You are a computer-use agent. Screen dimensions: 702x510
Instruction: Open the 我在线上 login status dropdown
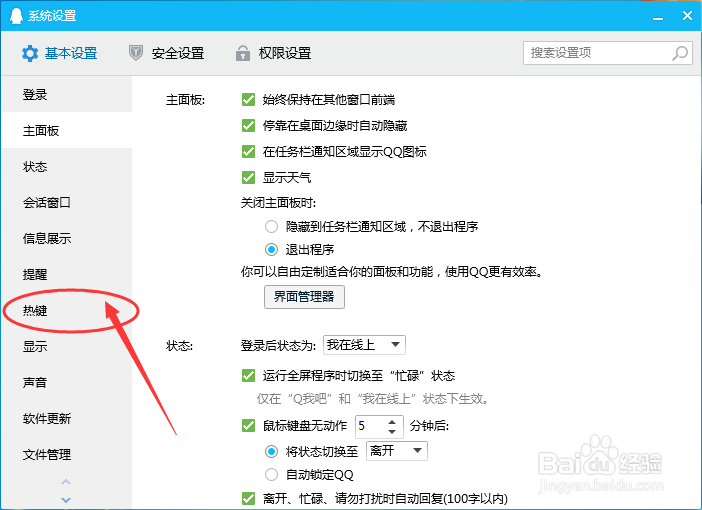coord(364,345)
